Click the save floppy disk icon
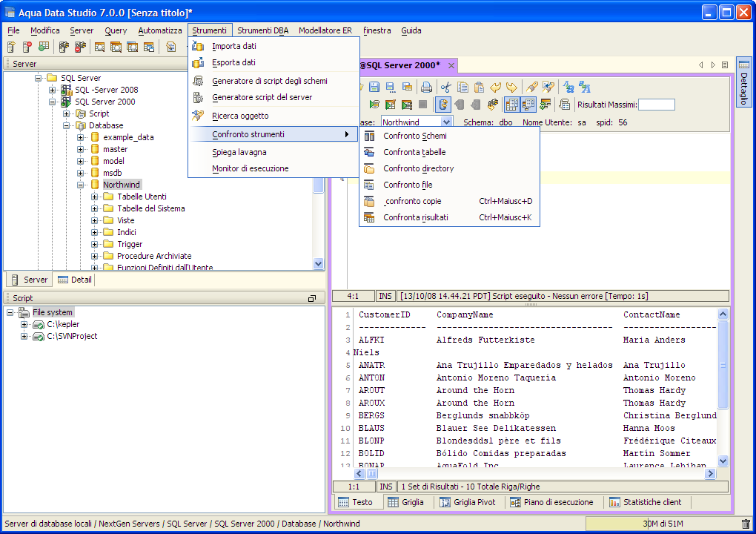This screenshot has width=756, height=534. [374, 88]
